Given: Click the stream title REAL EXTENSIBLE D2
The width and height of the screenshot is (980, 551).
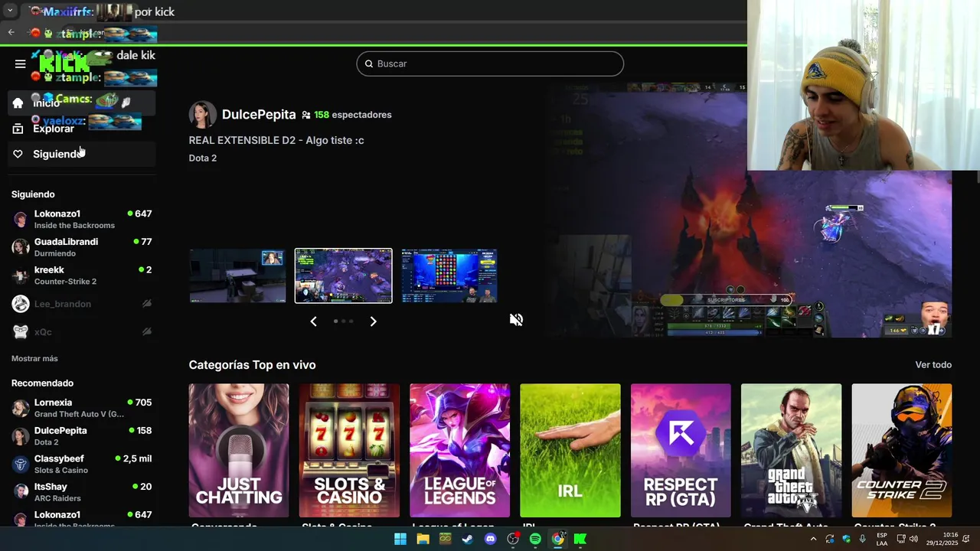Looking at the screenshot, I should tap(276, 140).
